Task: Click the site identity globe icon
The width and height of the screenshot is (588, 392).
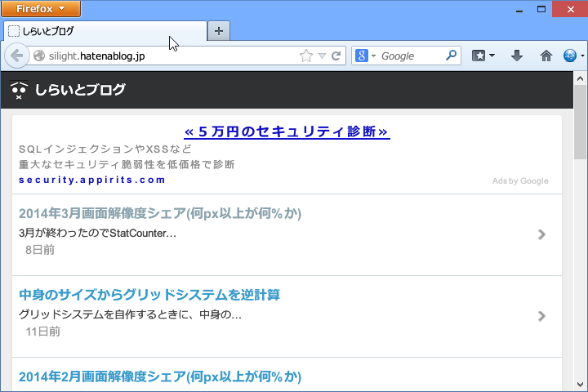Action: point(39,56)
